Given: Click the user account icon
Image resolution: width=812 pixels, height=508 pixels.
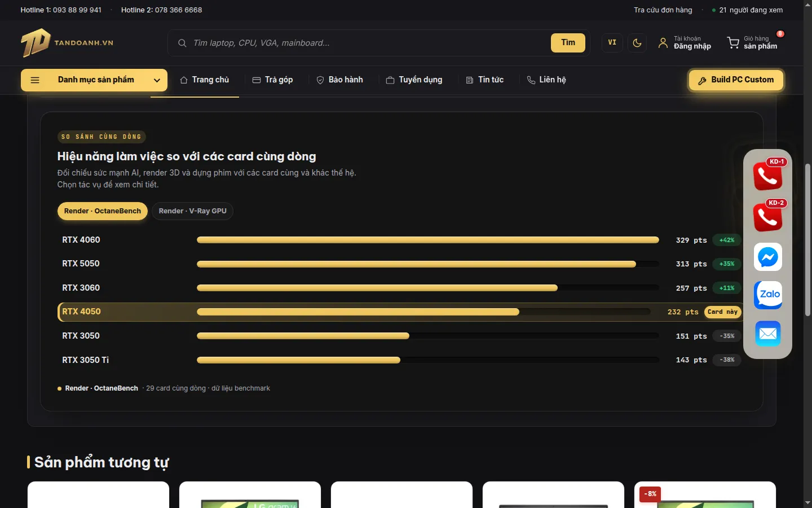Looking at the screenshot, I should [663, 43].
